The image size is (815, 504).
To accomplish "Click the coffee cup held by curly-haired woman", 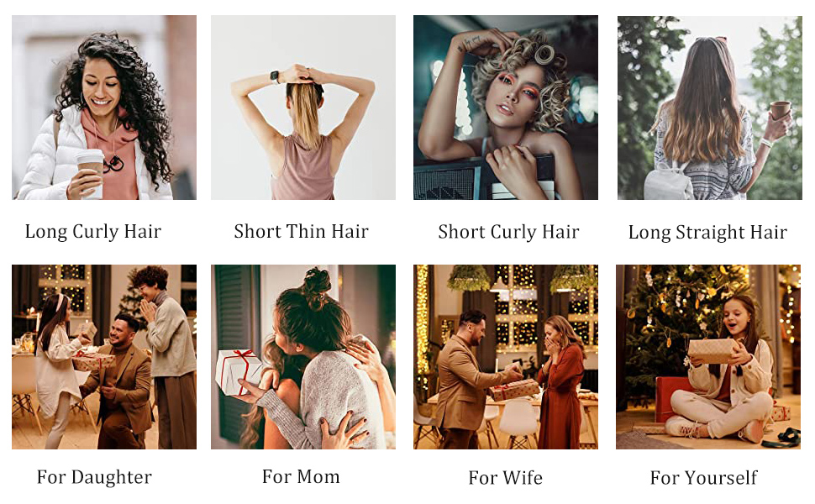I will click(x=89, y=172).
